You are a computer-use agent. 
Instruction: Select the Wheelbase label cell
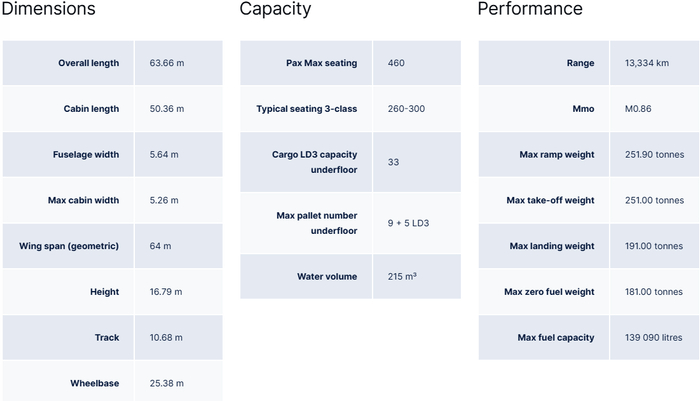[94, 383]
